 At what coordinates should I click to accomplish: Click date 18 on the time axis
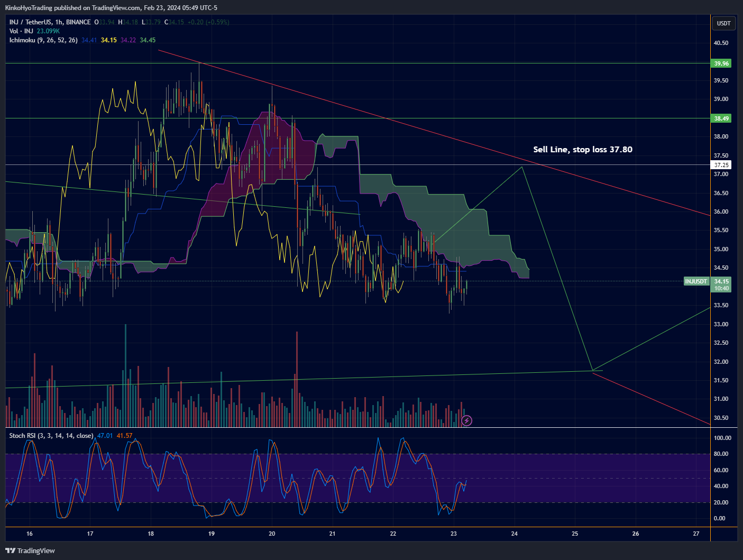click(151, 534)
